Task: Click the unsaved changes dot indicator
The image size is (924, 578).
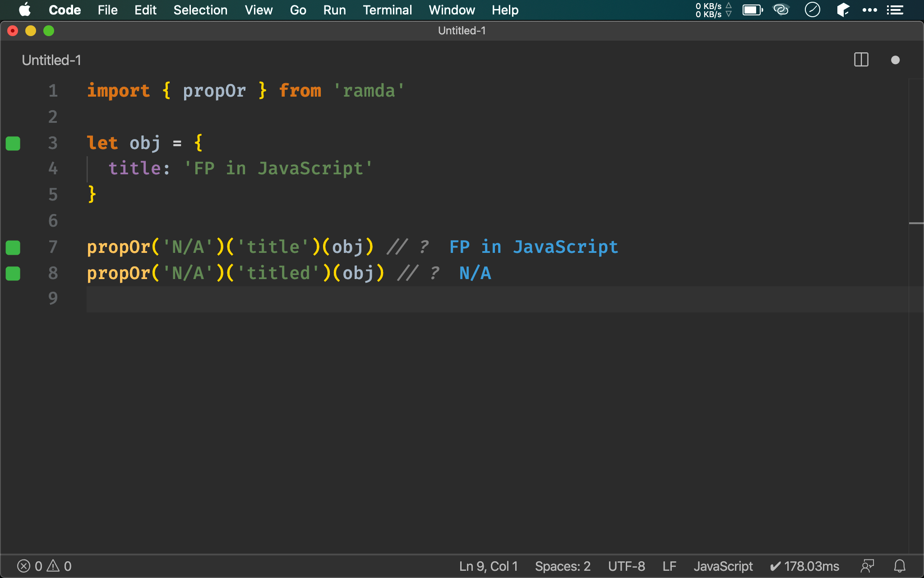Action: pyautogui.click(x=895, y=60)
